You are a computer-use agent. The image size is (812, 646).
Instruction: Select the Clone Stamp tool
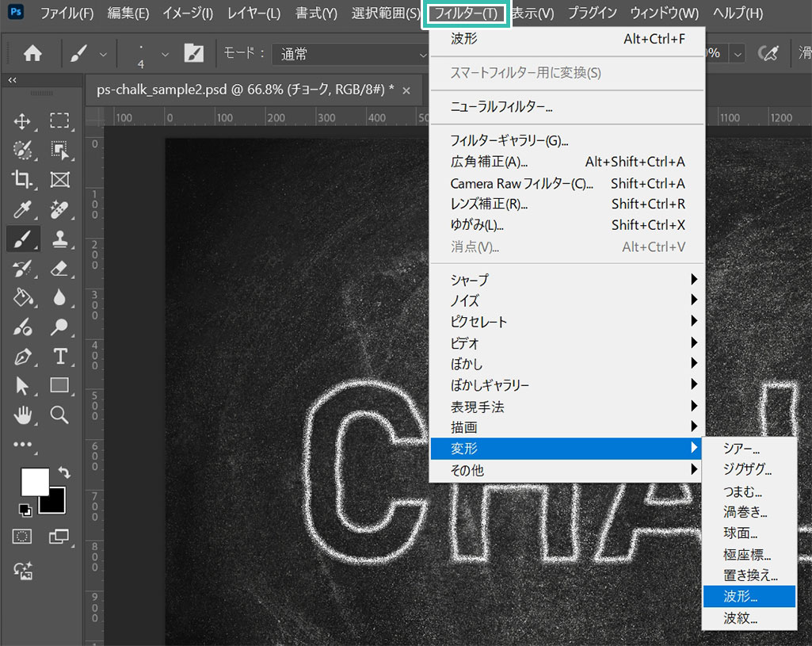pos(59,239)
